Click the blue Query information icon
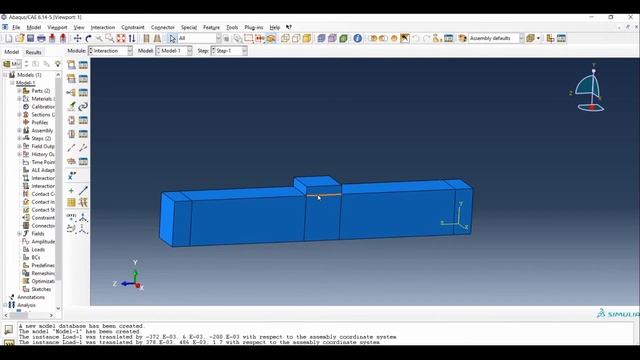The height and width of the screenshot is (360, 640). (x=358, y=38)
